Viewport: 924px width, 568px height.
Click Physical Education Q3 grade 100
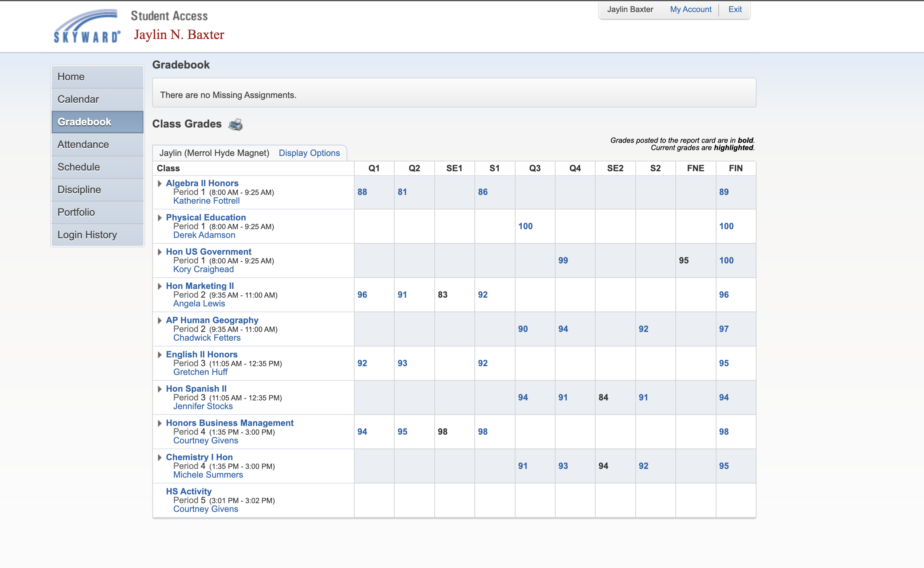[525, 226]
